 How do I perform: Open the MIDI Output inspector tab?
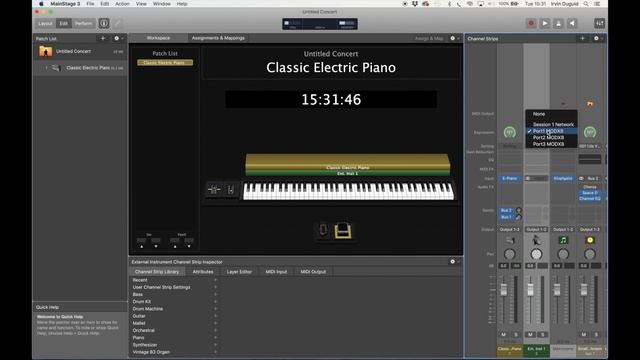click(x=313, y=271)
